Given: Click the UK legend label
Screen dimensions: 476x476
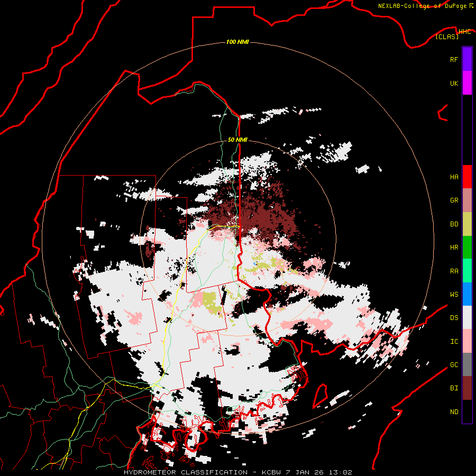Looking at the screenshot, I should point(454,83).
